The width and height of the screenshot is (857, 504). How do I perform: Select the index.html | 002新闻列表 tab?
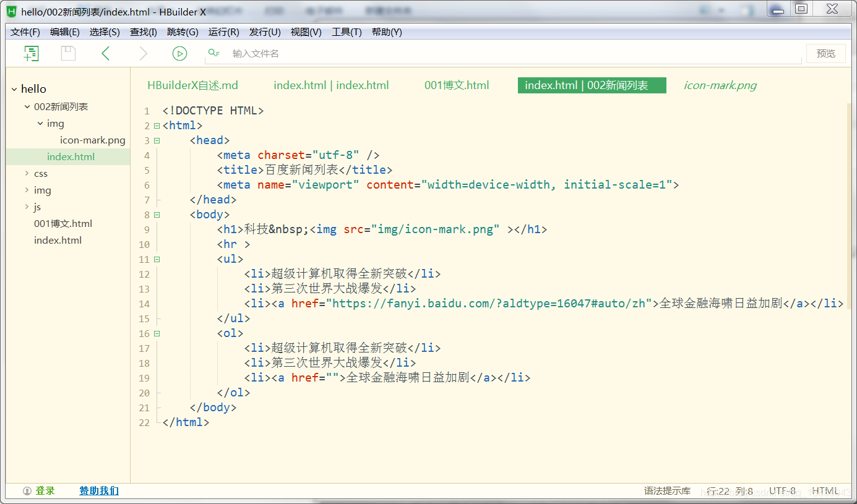[592, 85]
